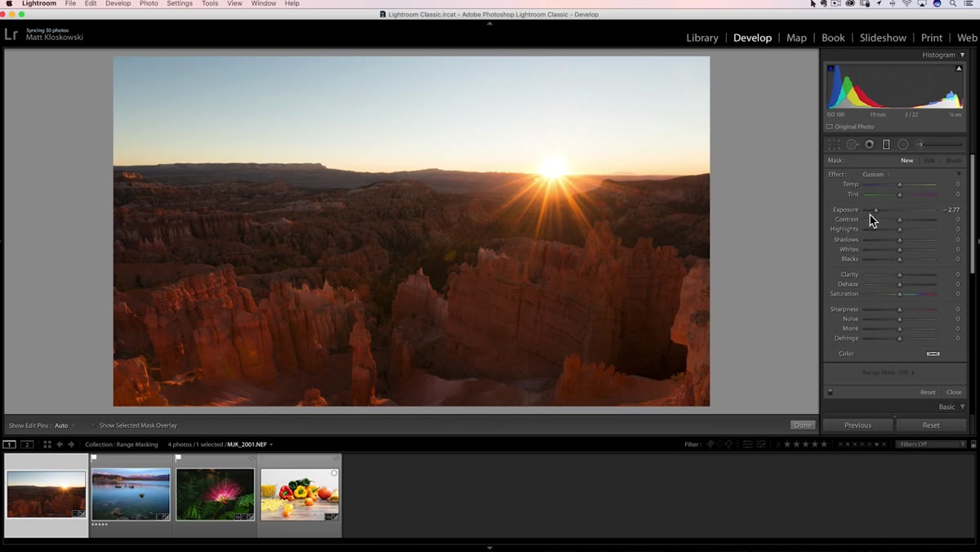The height and width of the screenshot is (552, 980).
Task: Filter by flagged photos icon
Action: tap(710, 444)
